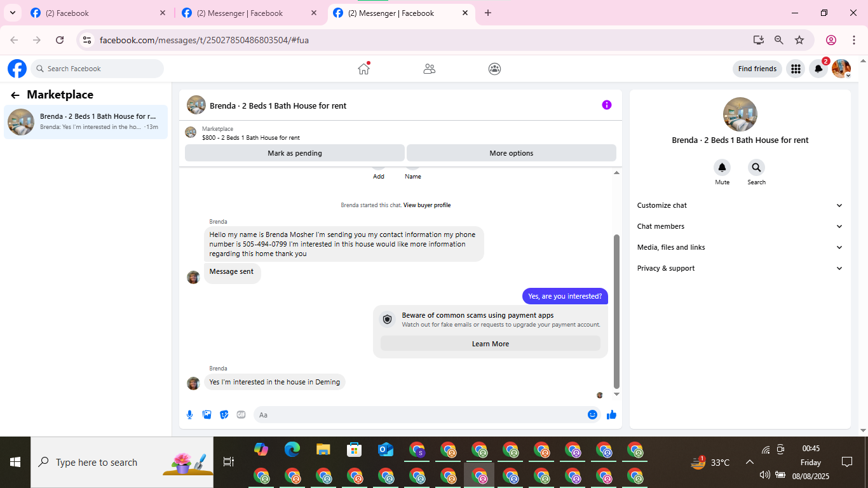Choose a sticker icon
Screen dimensions: 868x488
tap(224, 415)
